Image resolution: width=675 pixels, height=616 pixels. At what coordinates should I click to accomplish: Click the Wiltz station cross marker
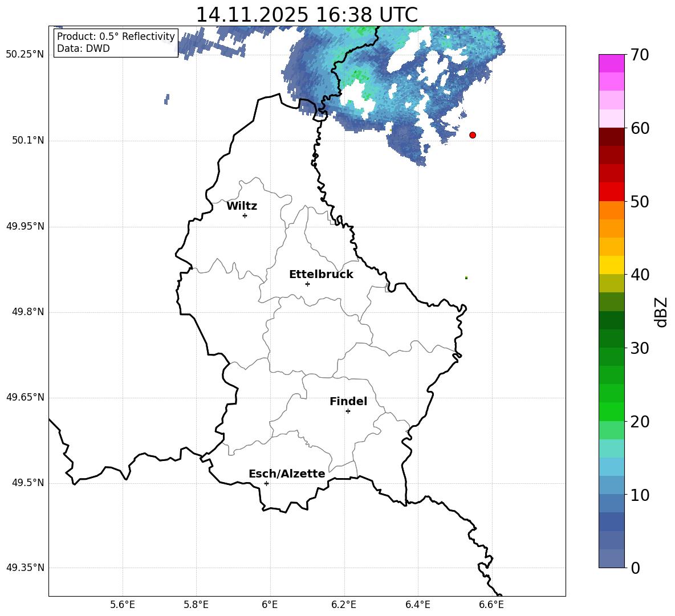[245, 215]
